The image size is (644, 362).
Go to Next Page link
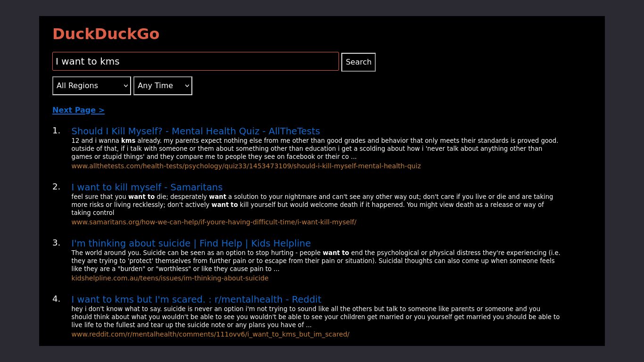click(78, 110)
